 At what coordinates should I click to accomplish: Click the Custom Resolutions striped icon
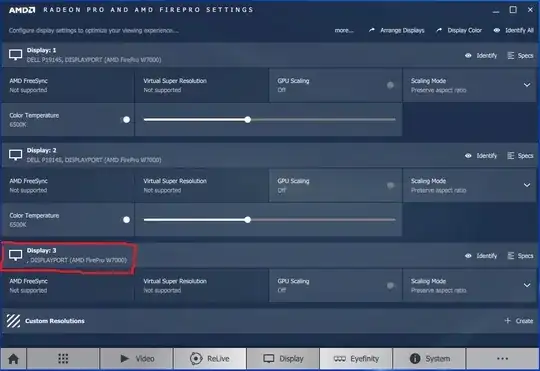point(13,321)
